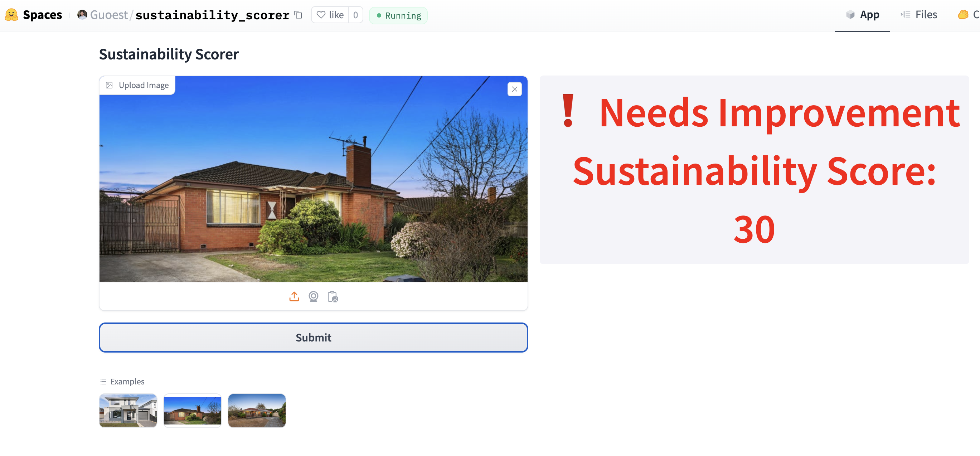Click the upload file icon below image
Viewport: 980px width, 456px height.
[294, 296]
